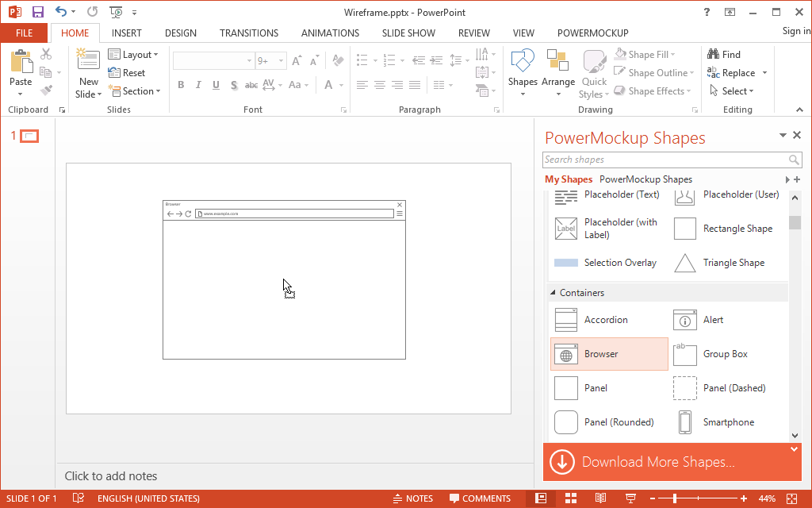Viewport: 812px width, 508px height.
Task: Move the zoom slider handle
Action: [x=674, y=498]
